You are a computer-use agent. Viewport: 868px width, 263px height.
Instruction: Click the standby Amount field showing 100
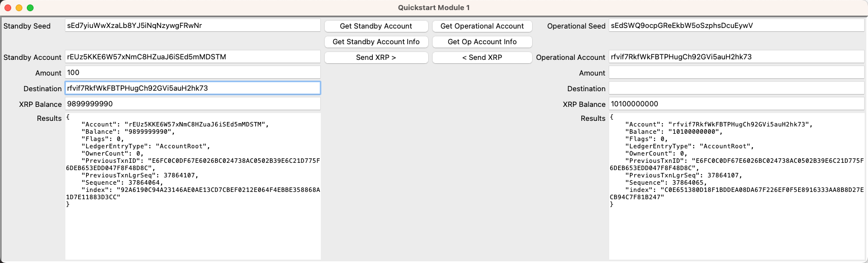pyautogui.click(x=192, y=73)
